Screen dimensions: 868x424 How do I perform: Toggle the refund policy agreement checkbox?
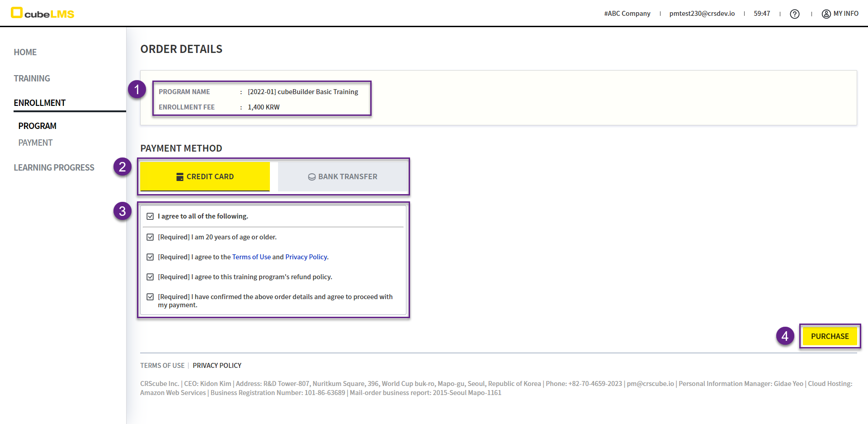(150, 277)
